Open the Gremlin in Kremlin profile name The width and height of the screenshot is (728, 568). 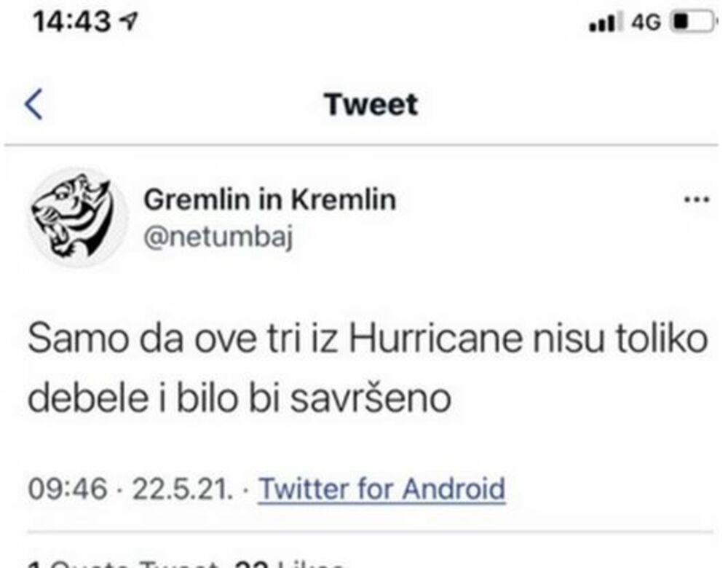(270, 200)
